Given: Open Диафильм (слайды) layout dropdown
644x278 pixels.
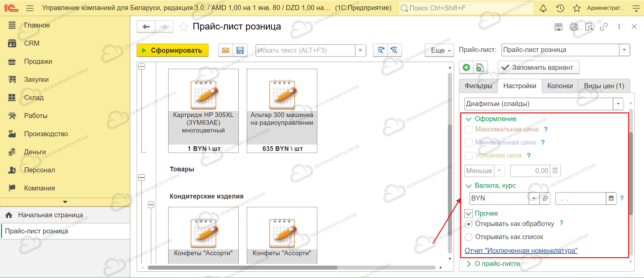Looking at the screenshot, I should 618,104.
